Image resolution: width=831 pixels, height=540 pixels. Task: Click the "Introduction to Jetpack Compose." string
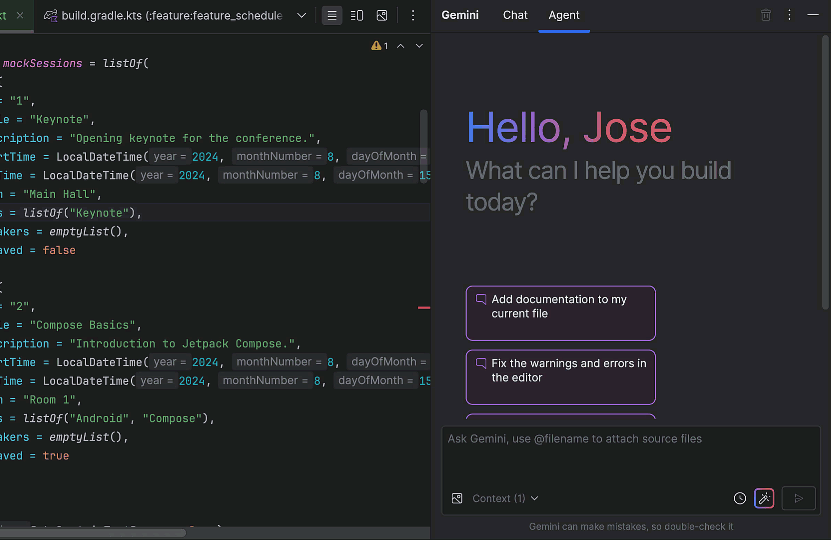pyautogui.click(x=182, y=344)
